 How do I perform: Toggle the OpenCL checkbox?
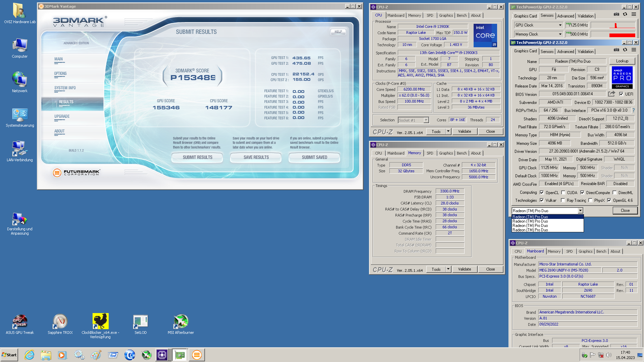tap(542, 192)
